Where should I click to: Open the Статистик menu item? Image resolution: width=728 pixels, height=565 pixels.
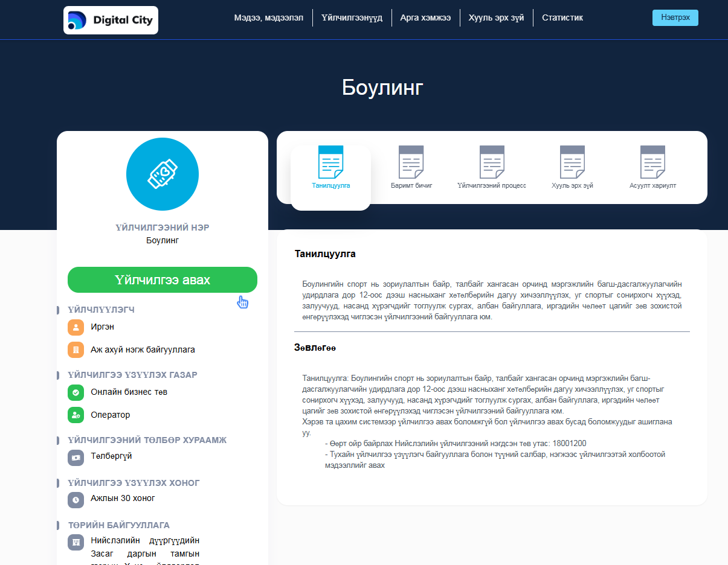562,18
